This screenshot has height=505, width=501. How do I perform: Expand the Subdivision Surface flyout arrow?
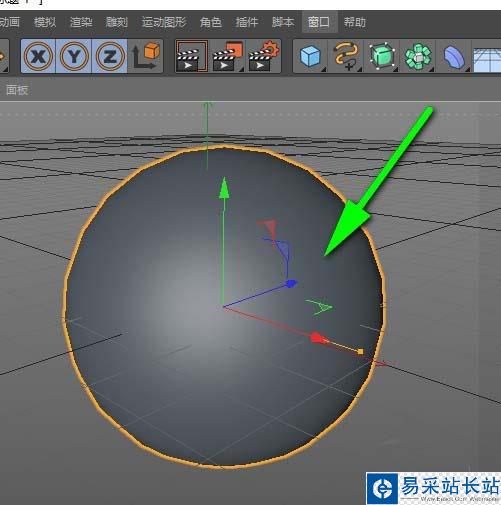click(395, 69)
